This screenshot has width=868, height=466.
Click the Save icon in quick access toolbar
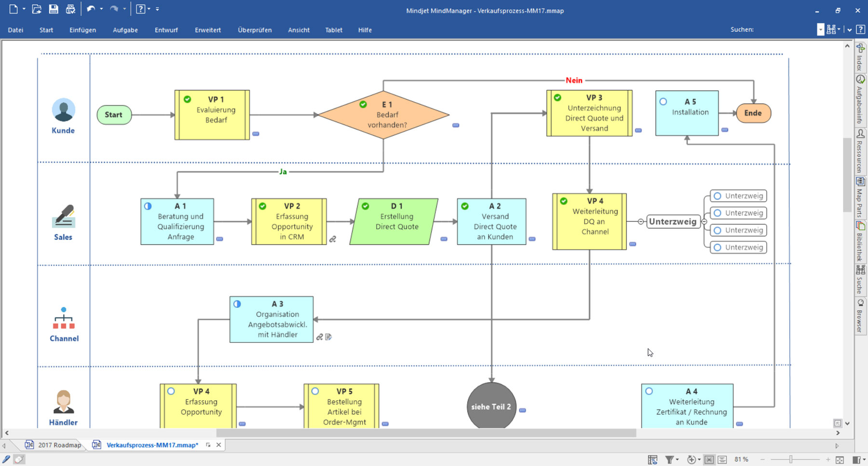(54, 9)
